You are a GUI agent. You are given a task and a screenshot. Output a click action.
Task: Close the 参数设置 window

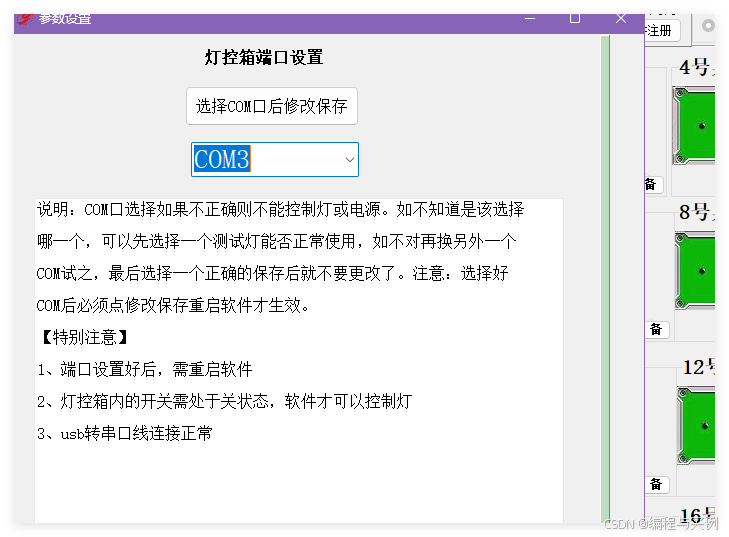(x=620, y=19)
